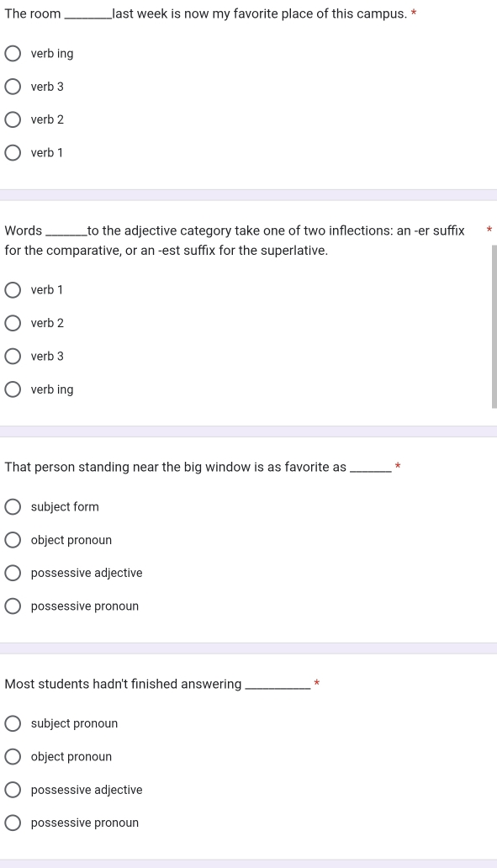Select 'verb ing' for the Words adjective question

13,389
